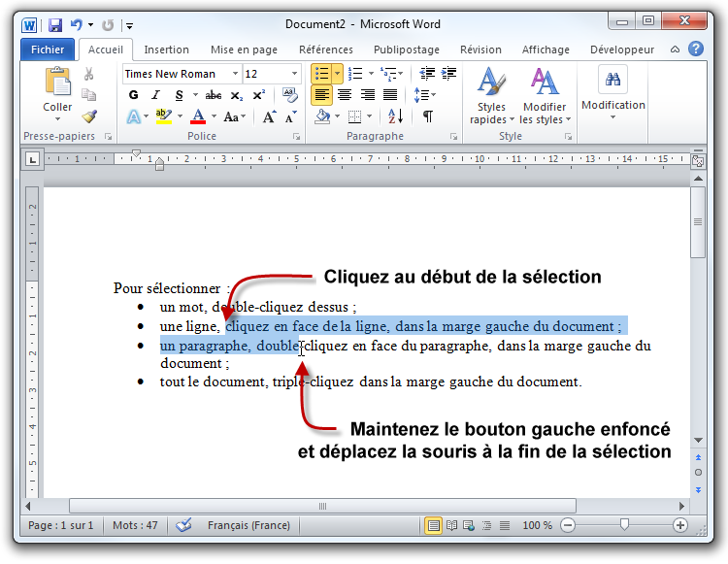Activate the Format Painter brush
Viewport: 728px width, 564px height.
89,116
